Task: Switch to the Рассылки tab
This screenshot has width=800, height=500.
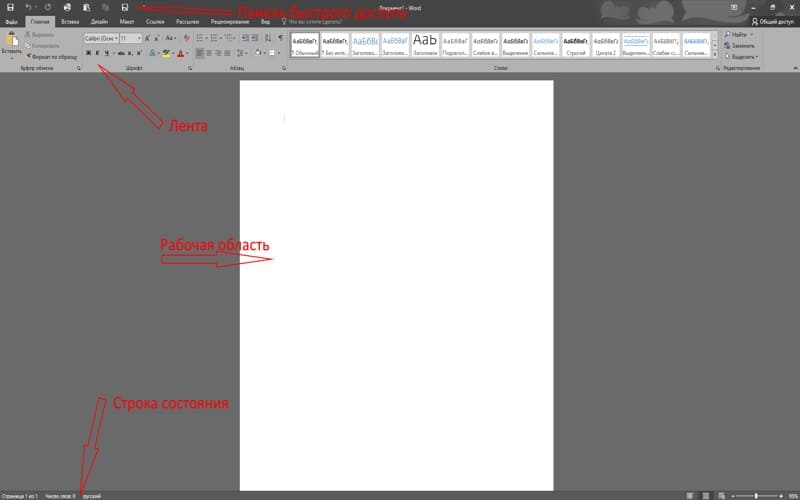Action: point(187,22)
